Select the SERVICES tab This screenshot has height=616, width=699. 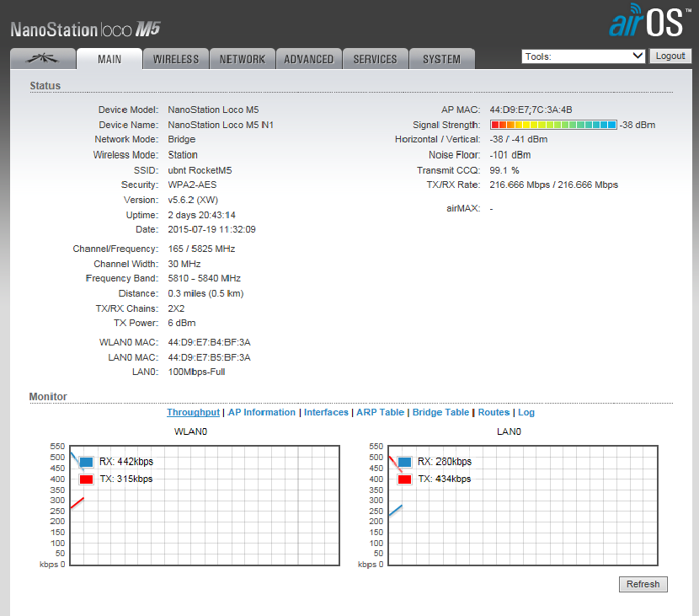(375, 59)
